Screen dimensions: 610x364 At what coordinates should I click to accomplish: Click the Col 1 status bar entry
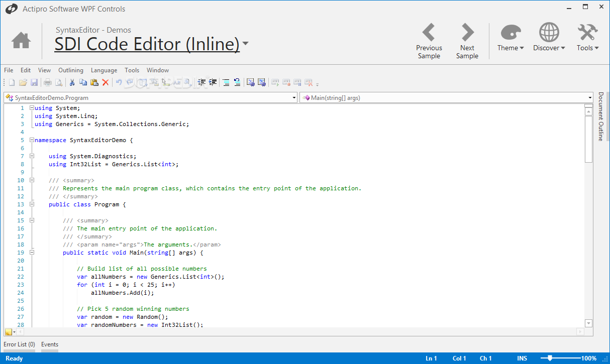[x=459, y=358]
